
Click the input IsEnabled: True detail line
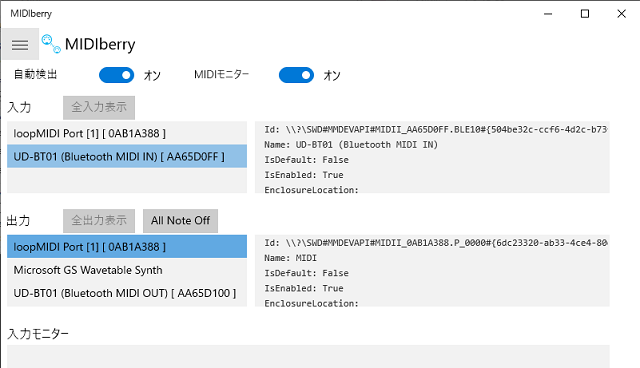(304, 175)
